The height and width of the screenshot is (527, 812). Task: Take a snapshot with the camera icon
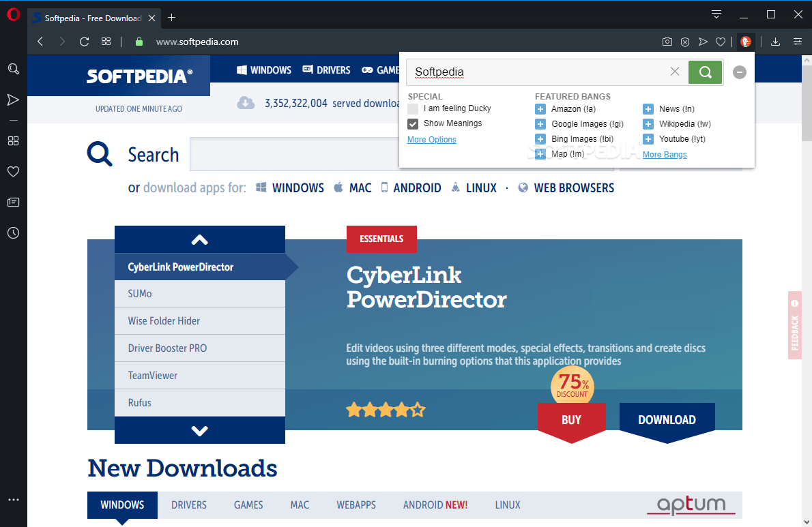click(x=667, y=42)
